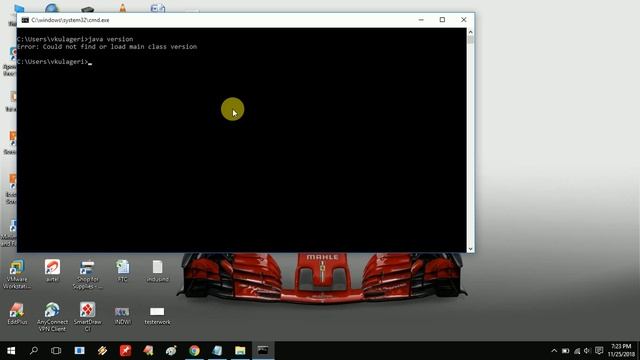The image size is (640, 360).
Task: Open the cmd.exe title bar system icon
Action: 25,20
